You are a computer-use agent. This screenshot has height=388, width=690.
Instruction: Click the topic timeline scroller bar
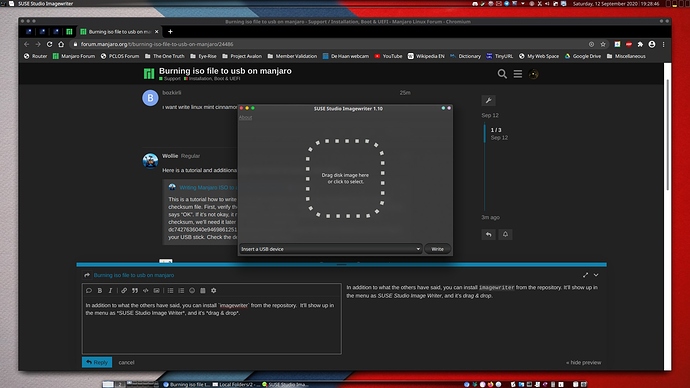tap(485, 133)
